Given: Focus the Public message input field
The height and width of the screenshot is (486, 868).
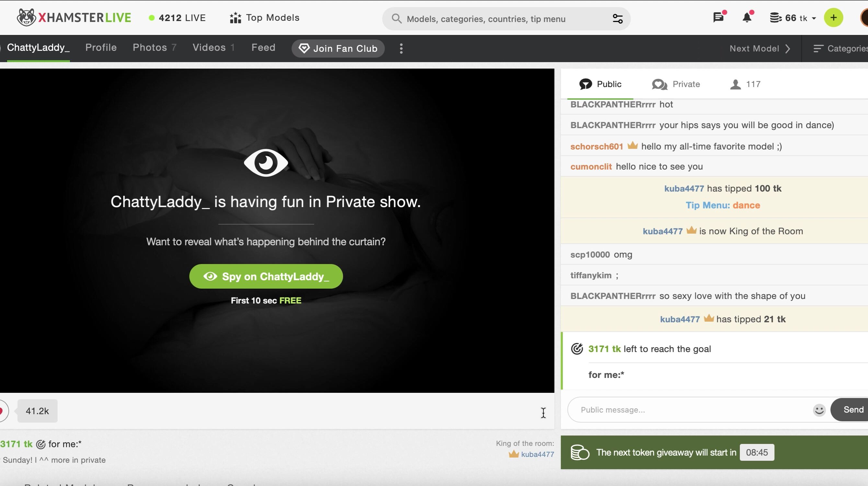Looking at the screenshot, I should [x=694, y=410].
